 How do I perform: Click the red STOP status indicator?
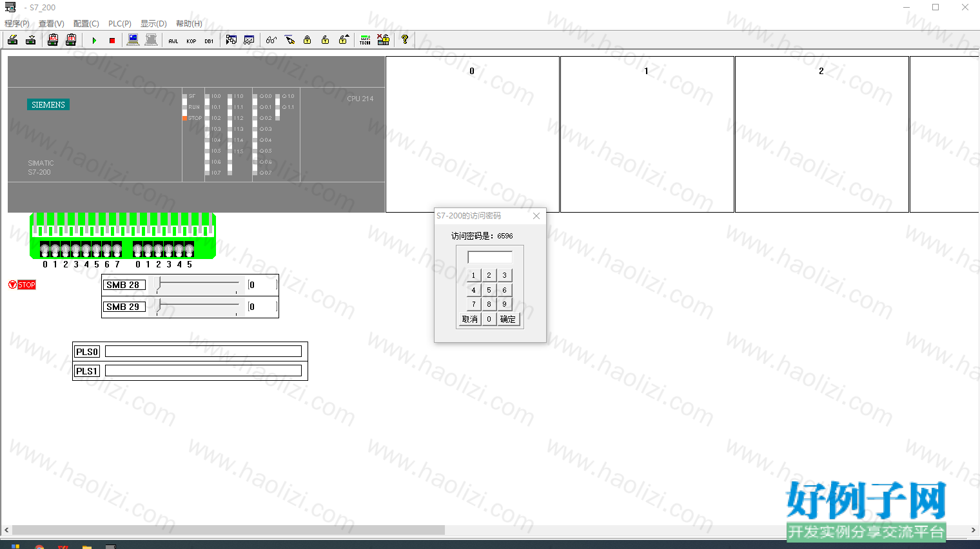(x=22, y=285)
